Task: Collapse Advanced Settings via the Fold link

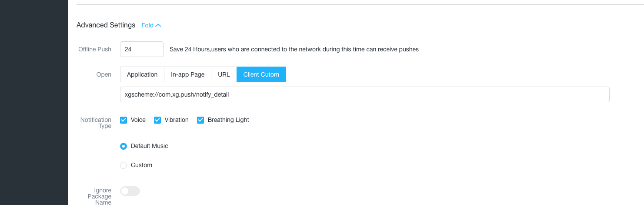Action: [x=151, y=25]
